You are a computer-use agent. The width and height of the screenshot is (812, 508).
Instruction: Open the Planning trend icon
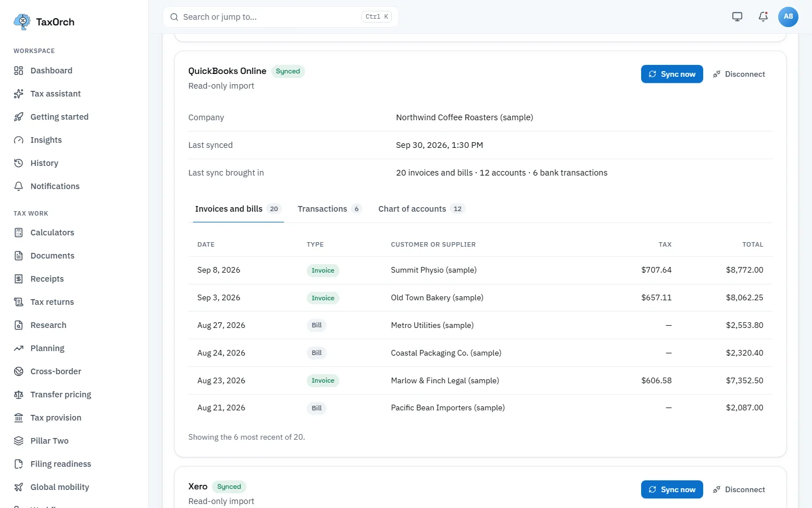pyautogui.click(x=19, y=348)
